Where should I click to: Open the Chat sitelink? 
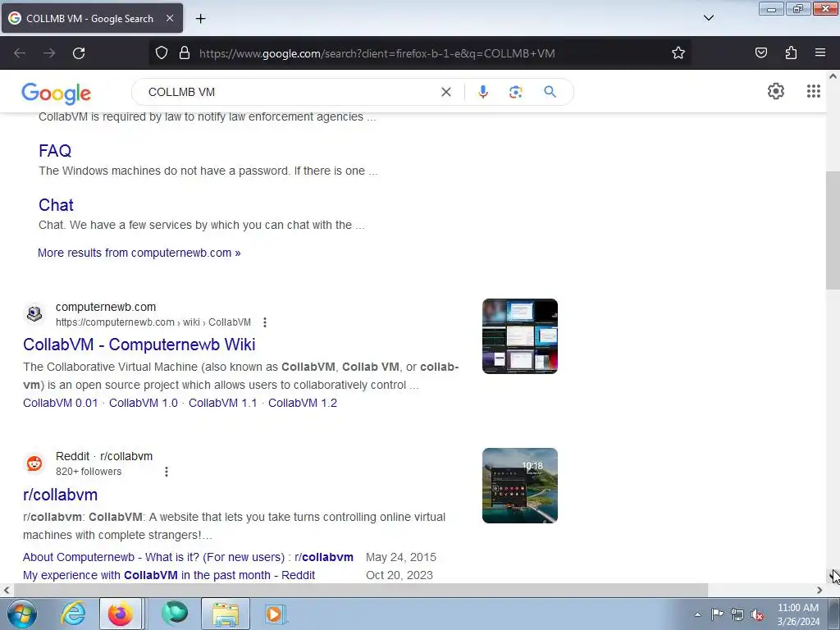[56, 204]
